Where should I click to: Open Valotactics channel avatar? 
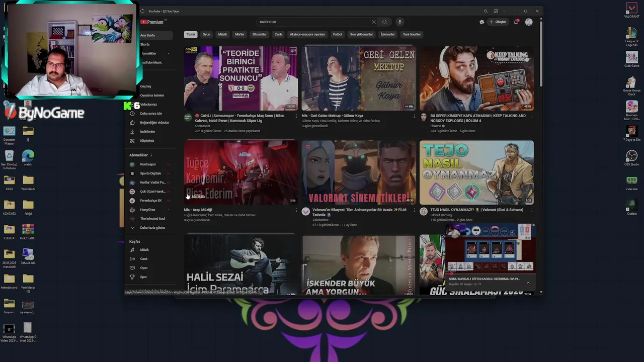305,211
